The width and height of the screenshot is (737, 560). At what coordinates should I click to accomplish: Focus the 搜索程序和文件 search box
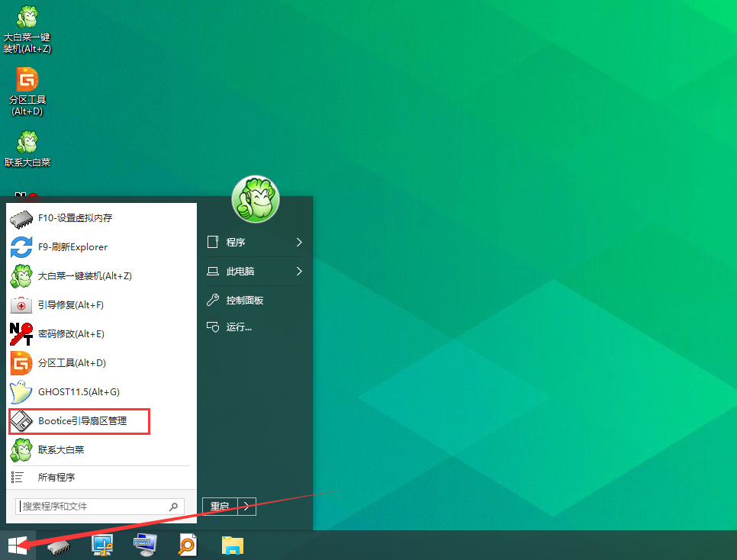(x=100, y=507)
